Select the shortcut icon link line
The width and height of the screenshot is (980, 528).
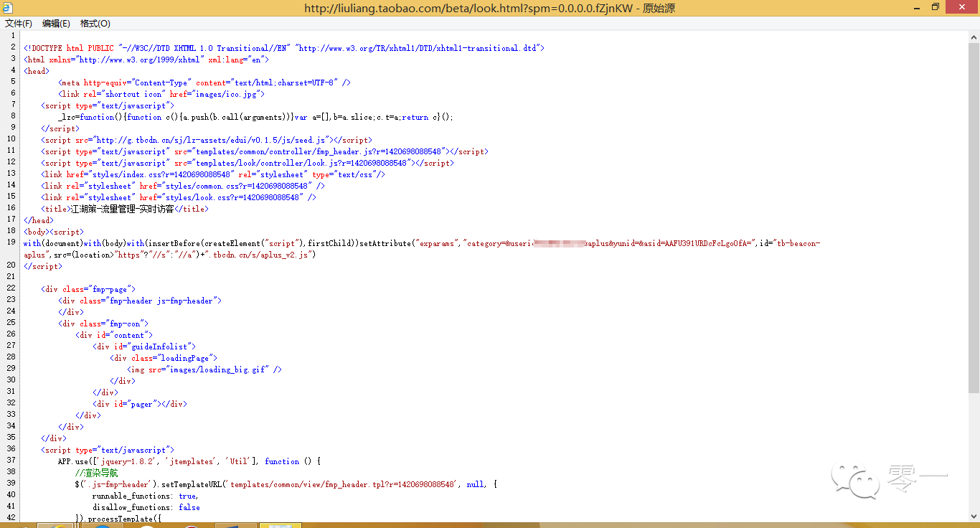(162, 94)
